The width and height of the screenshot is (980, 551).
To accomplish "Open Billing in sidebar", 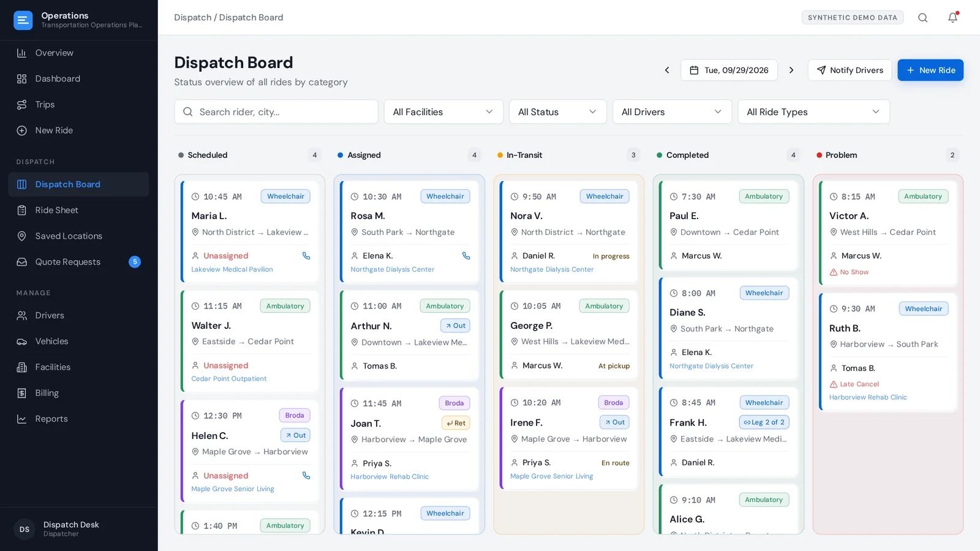I will tap(78, 393).
